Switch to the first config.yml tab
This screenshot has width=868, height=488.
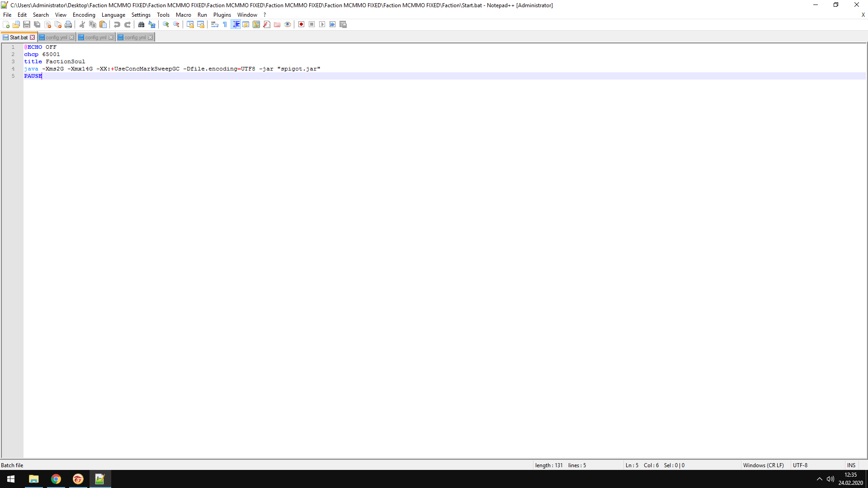[56, 38]
